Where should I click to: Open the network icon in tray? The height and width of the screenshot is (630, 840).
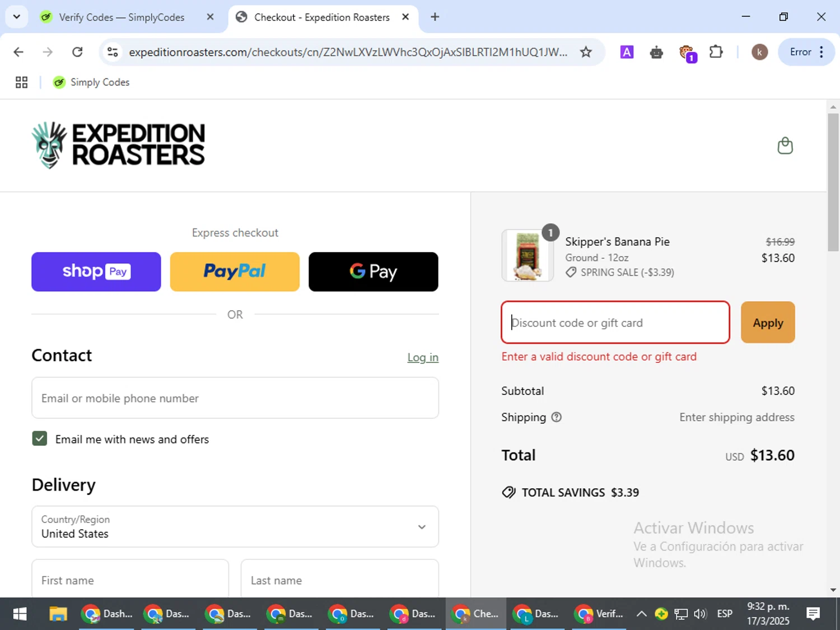click(681, 614)
